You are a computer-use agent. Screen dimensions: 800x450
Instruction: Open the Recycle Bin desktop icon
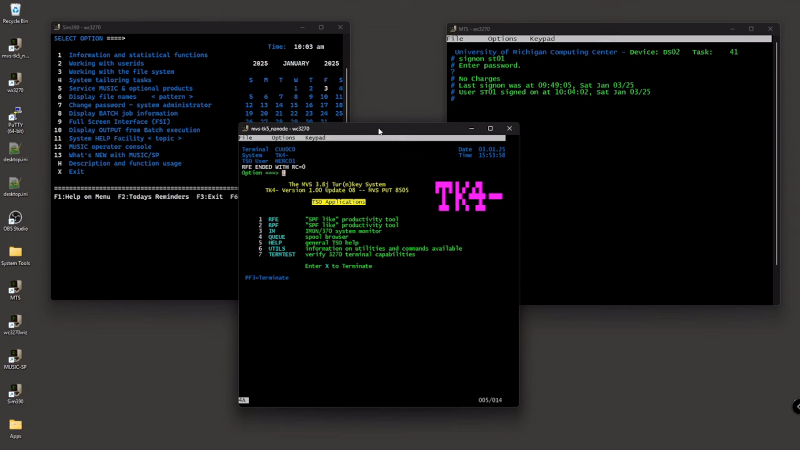(15, 10)
